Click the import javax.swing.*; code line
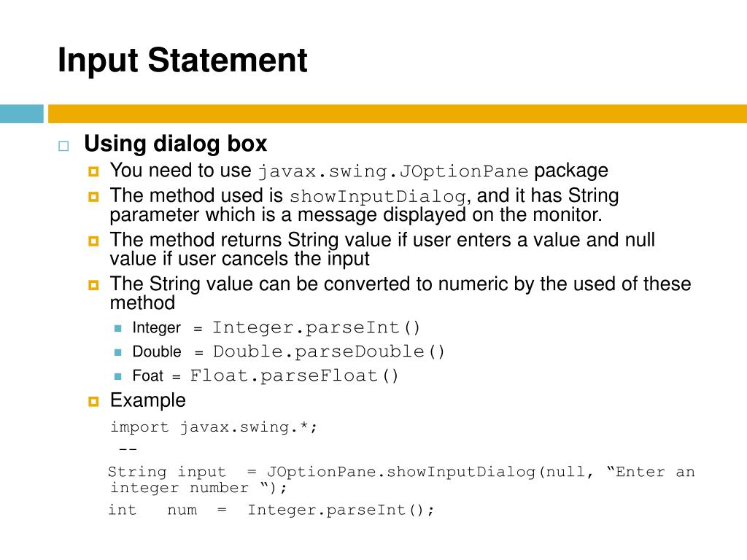 (x=214, y=427)
